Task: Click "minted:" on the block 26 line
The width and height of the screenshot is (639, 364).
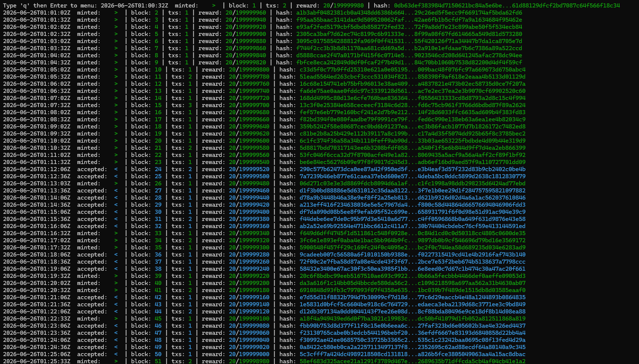Action: coord(89,183)
